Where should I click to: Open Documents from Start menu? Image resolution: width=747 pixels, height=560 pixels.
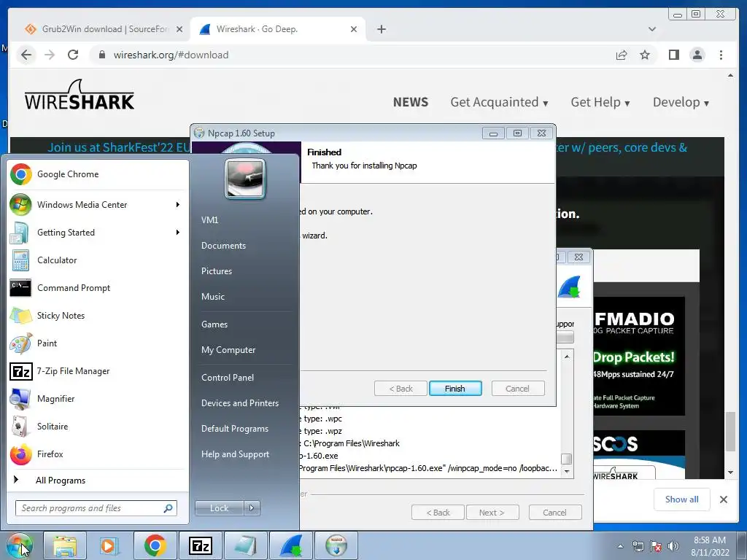click(223, 246)
